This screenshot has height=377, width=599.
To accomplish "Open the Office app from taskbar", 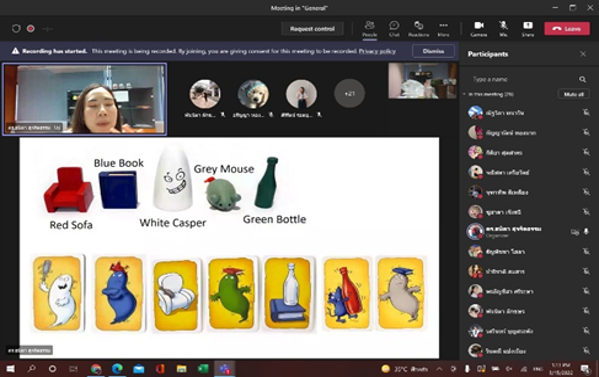I will pos(160,369).
